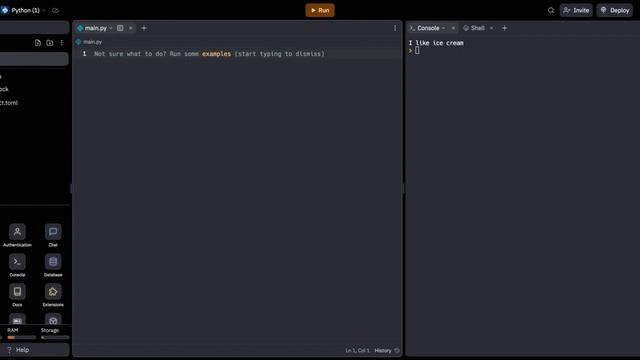640x360 pixels.
Task: Click the Ln 1, Col 1 indicator
Action: pyautogui.click(x=357, y=351)
